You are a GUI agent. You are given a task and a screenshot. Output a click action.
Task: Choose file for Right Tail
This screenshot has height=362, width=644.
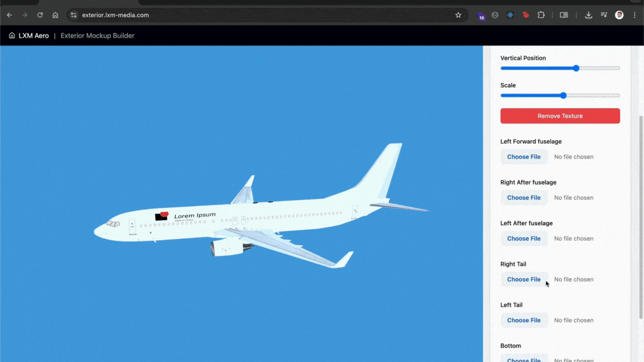pos(524,279)
